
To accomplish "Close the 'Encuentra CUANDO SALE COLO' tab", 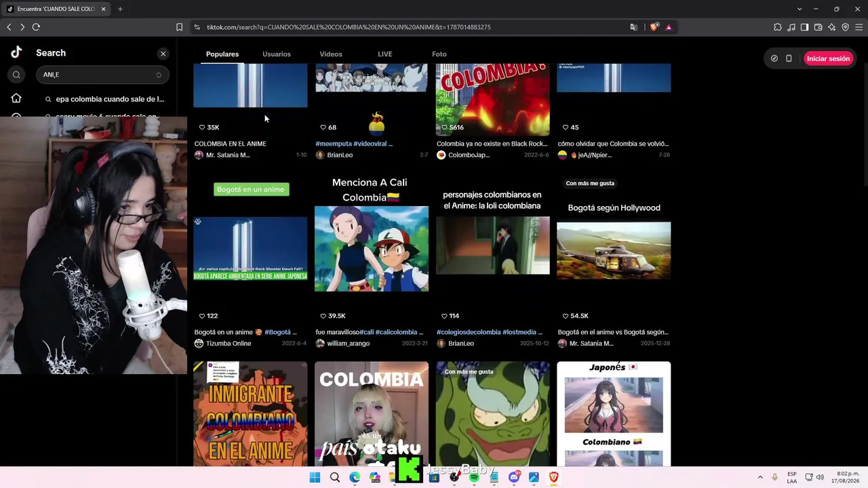I will [x=103, y=9].
